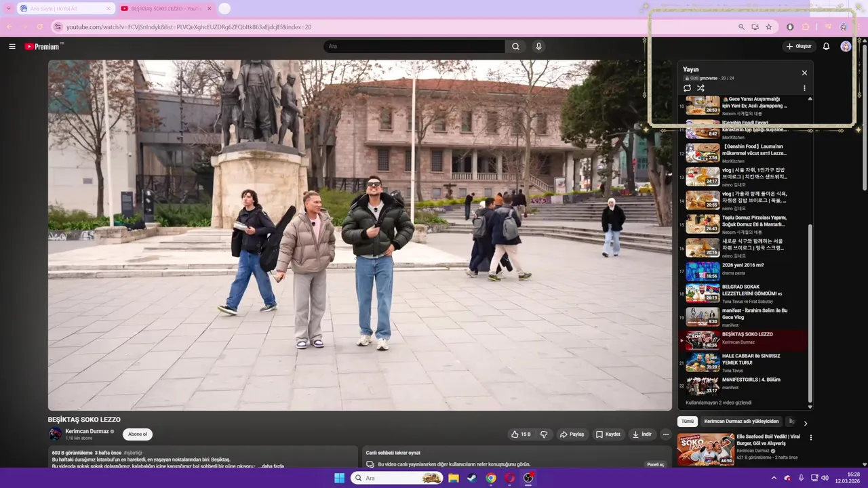
Task: Click the browser address bar URL
Action: pos(189,27)
